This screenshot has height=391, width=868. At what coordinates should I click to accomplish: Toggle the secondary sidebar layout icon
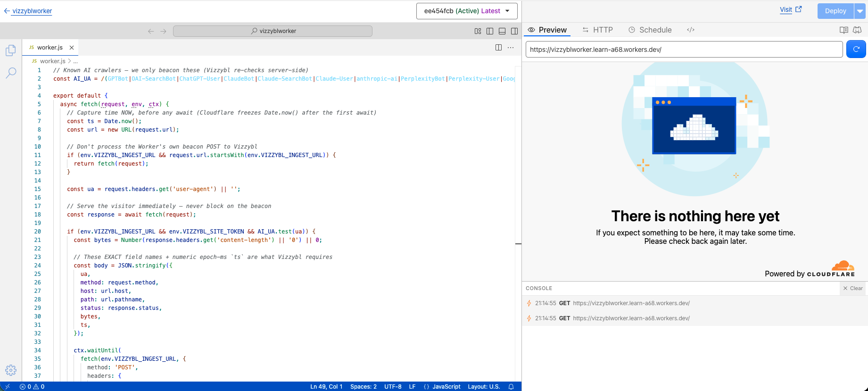coord(514,31)
